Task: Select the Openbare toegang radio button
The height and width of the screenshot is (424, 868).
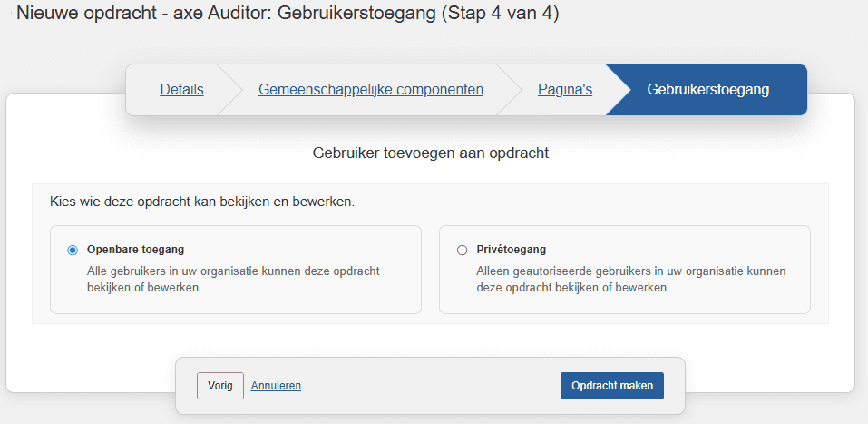Action: (x=73, y=251)
